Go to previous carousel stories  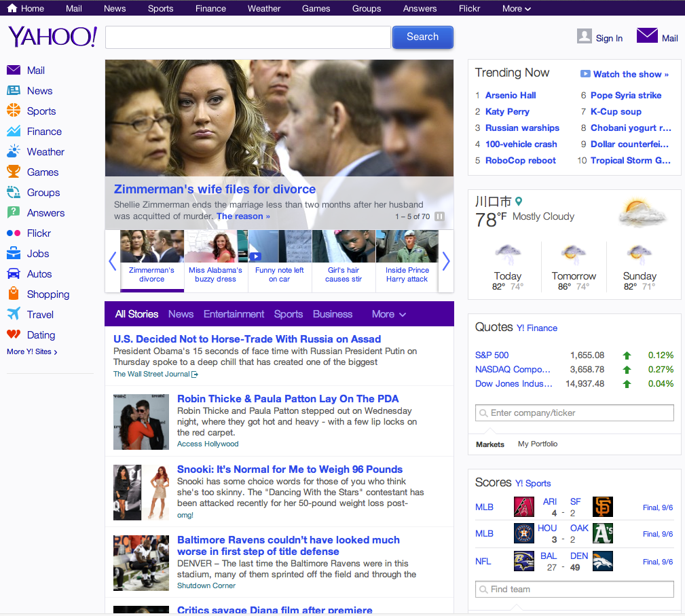click(112, 261)
